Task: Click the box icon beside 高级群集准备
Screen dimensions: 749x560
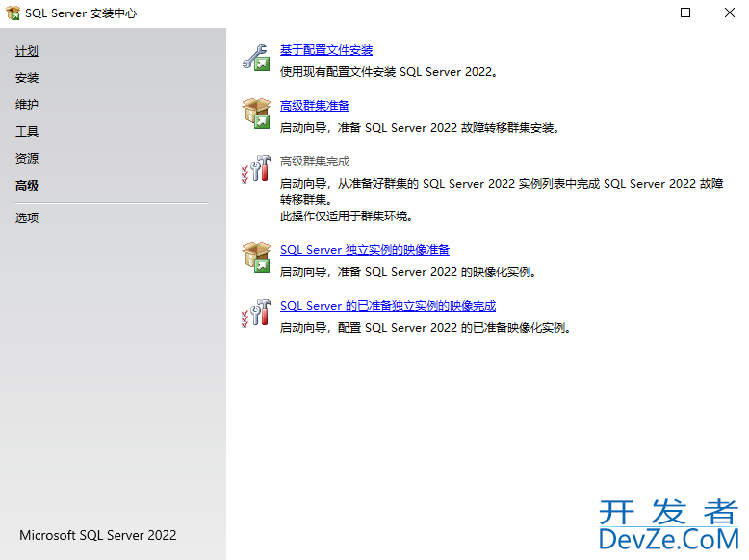Action: [256, 114]
